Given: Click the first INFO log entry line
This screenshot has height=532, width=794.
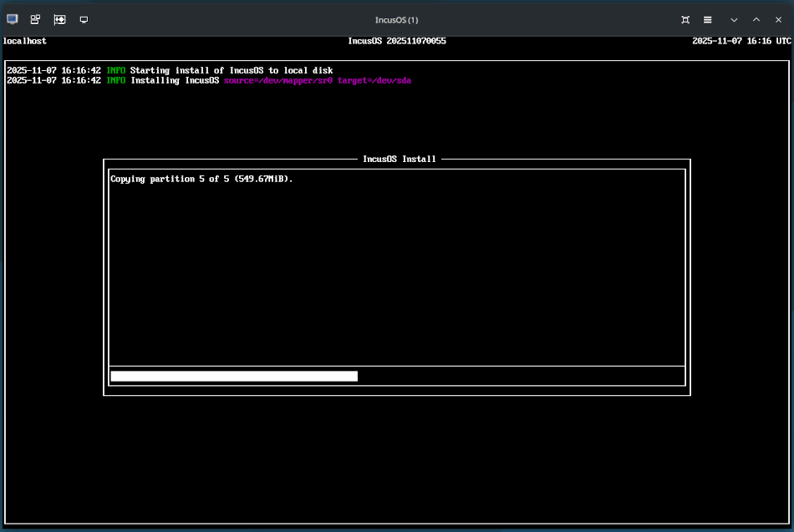Looking at the screenshot, I should [167, 70].
